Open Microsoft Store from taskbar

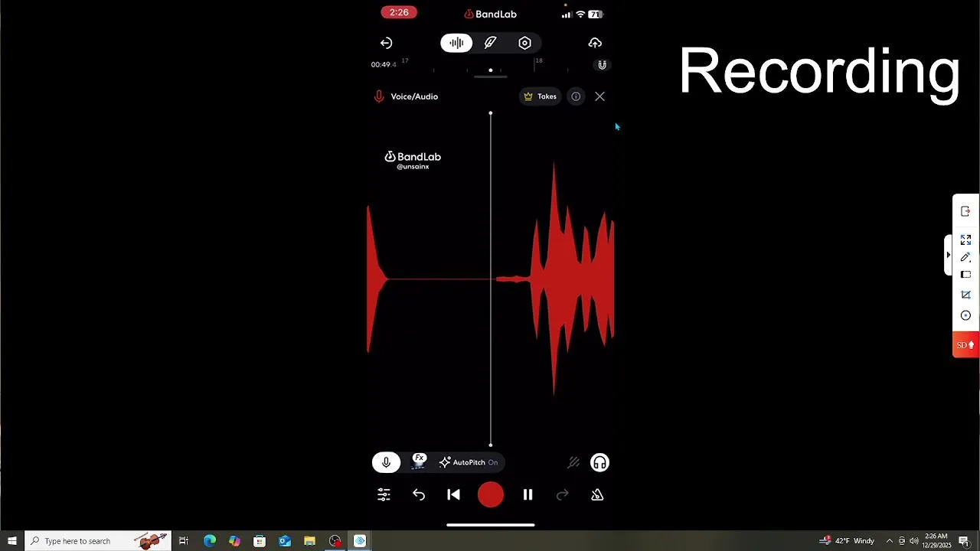260,541
